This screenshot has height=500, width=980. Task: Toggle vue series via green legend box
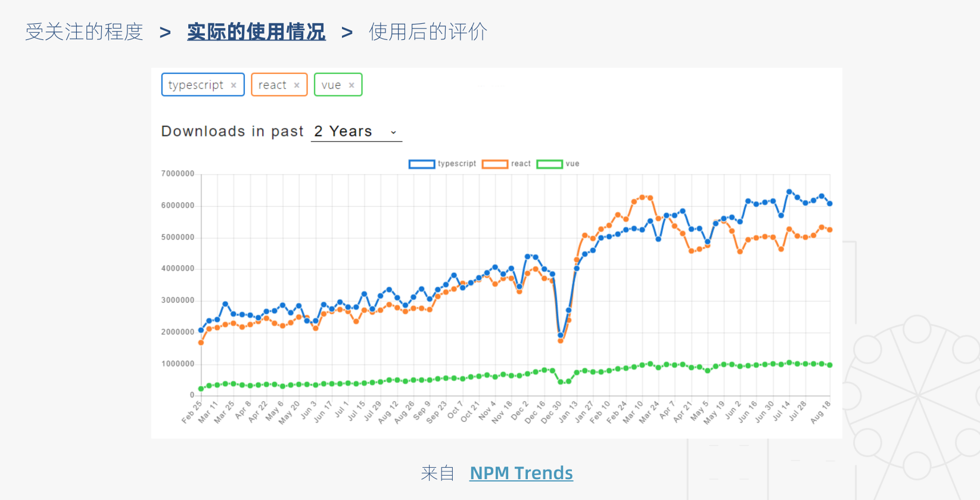point(549,164)
